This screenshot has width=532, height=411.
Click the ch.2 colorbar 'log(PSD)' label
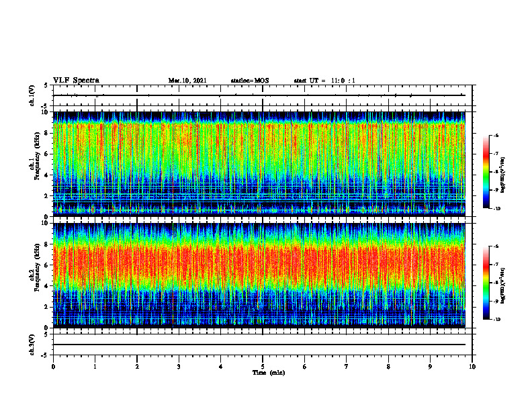503,286
